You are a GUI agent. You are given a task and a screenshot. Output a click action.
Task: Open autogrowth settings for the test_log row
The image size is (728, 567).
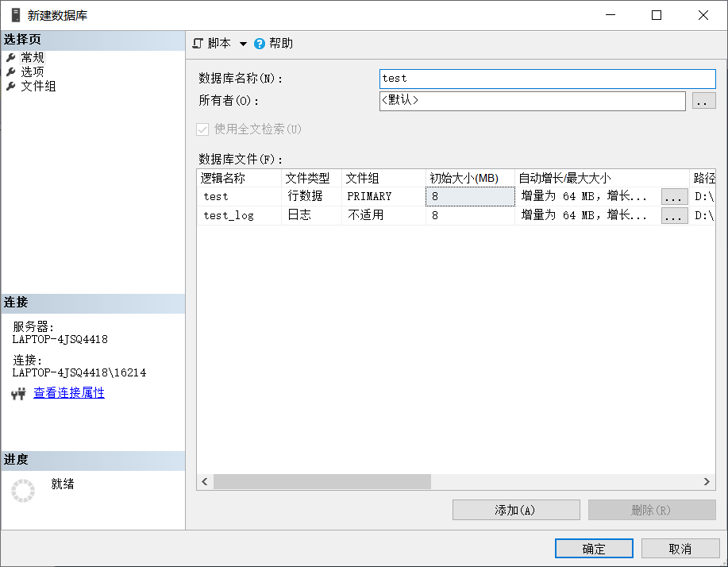click(674, 215)
